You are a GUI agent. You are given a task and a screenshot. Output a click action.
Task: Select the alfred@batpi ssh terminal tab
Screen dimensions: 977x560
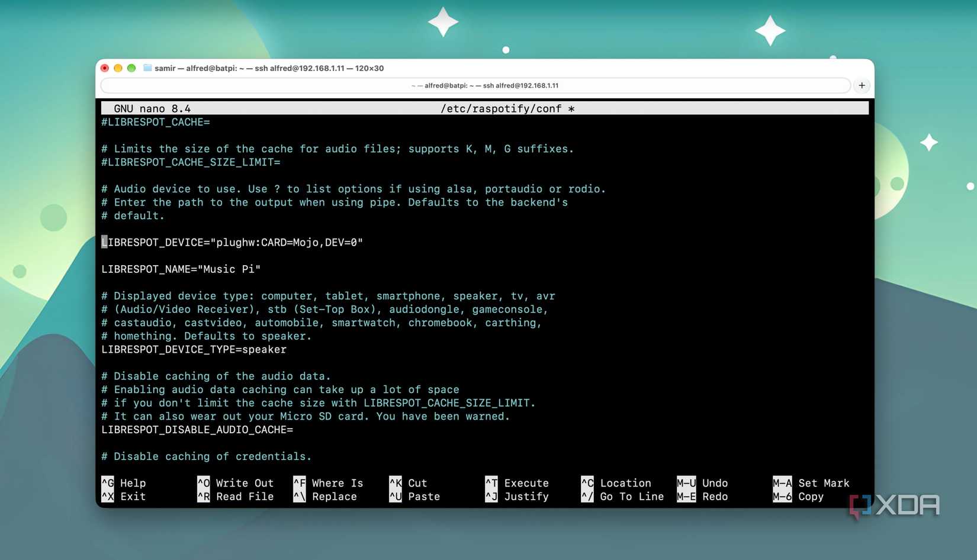coord(475,85)
